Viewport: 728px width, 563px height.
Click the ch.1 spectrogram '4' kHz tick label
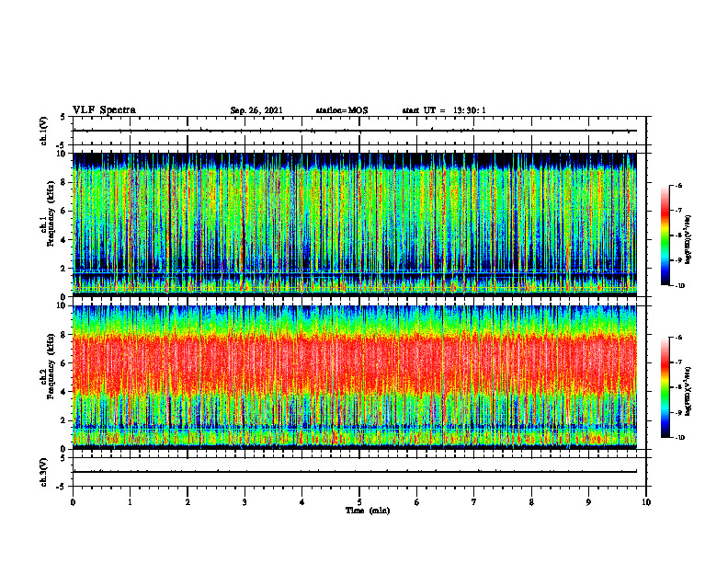(64, 240)
